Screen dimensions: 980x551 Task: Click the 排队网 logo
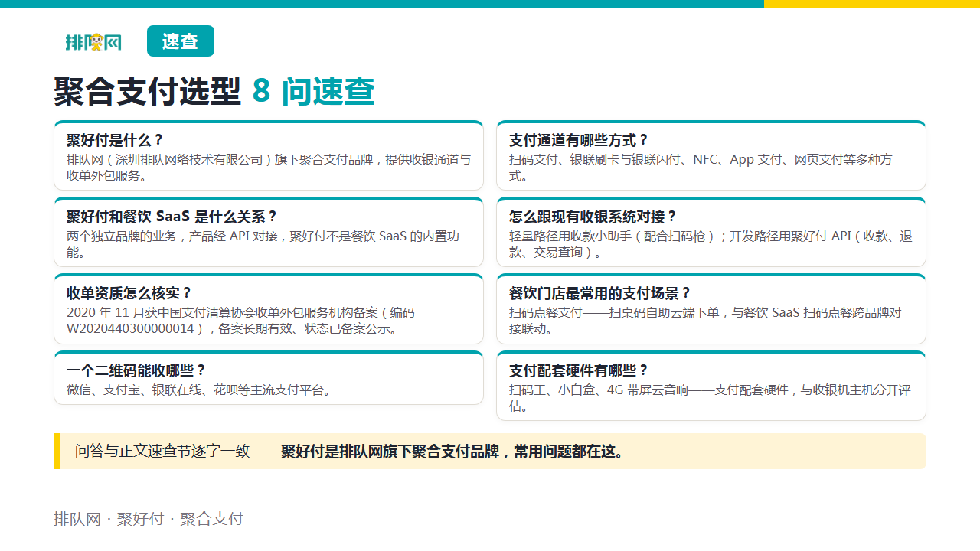pos(93,42)
